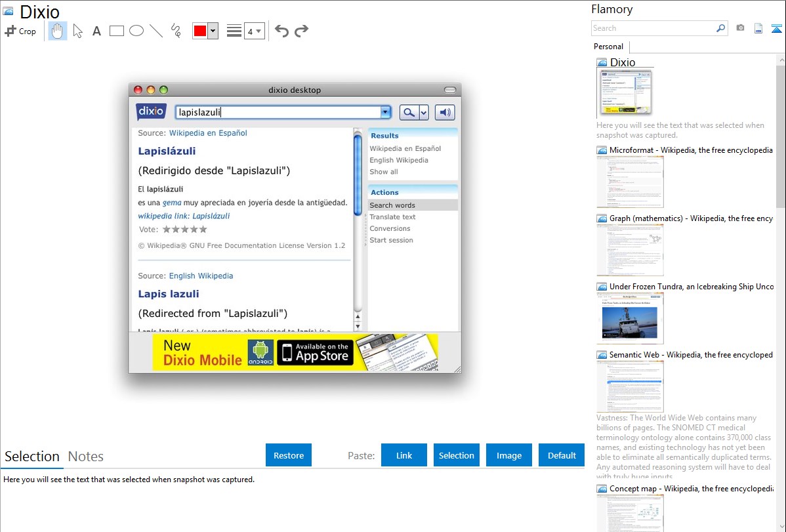The width and height of the screenshot is (786, 532).
Task: Open the 'English Wikipedia' source link
Action: click(x=201, y=276)
